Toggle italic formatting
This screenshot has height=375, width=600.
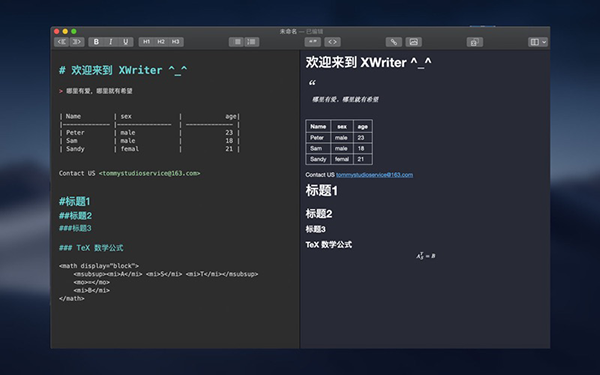(111, 42)
